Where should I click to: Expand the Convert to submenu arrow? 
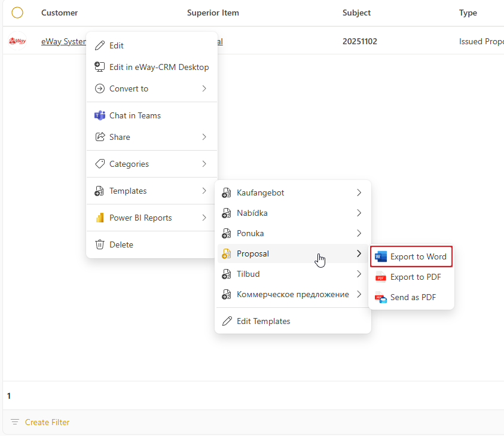click(204, 89)
